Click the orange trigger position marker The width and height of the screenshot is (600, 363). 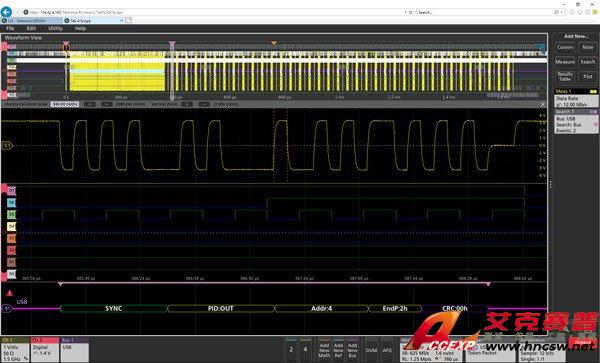coord(274,43)
